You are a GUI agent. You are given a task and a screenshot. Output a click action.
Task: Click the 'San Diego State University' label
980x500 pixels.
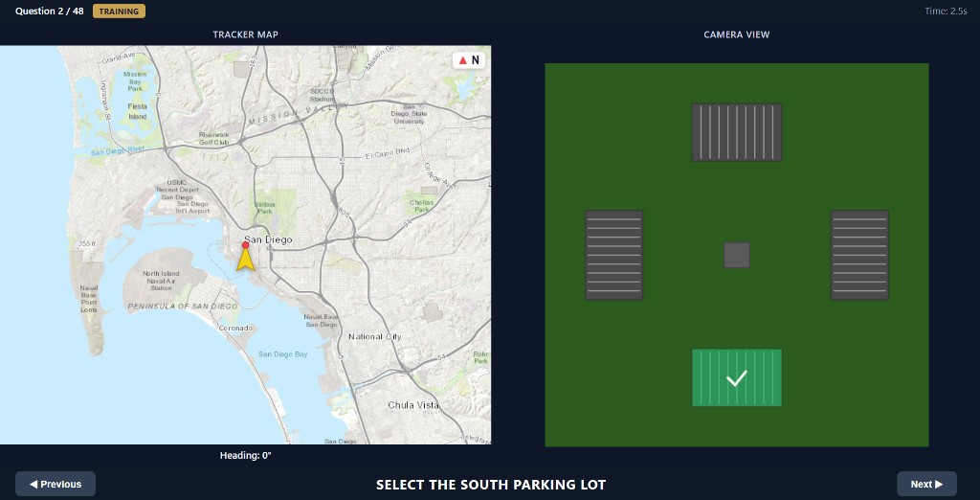pos(410,114)
